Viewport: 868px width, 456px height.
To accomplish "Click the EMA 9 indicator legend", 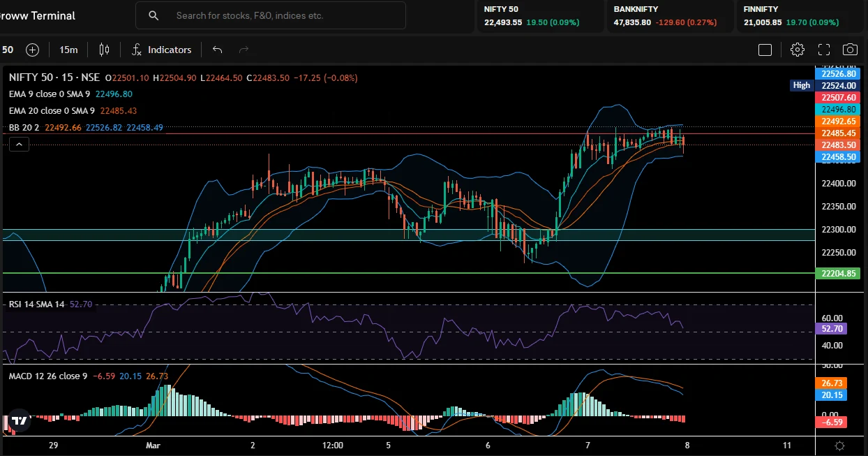I will tap(49, 94).
